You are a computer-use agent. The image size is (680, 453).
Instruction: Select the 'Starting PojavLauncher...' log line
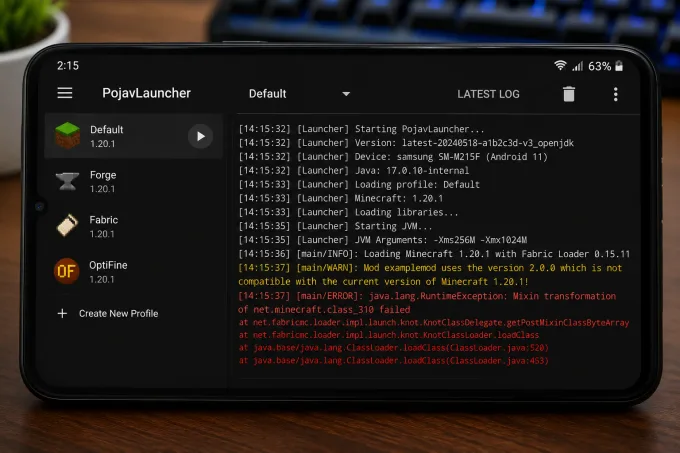pyautogui.click(x=362, y=129)
